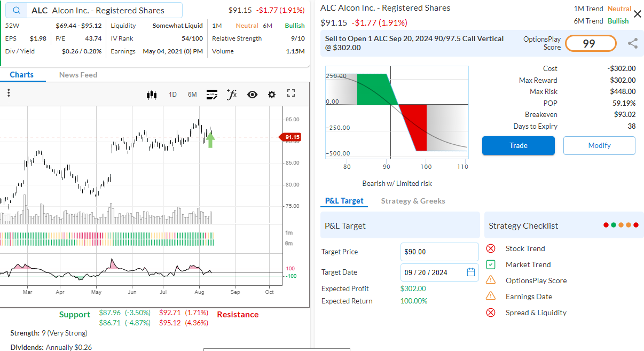The width and height of the screenshot is (644, 351).
Task: Click the Spread & Liquidity red X icon
Action: [491, 313]
